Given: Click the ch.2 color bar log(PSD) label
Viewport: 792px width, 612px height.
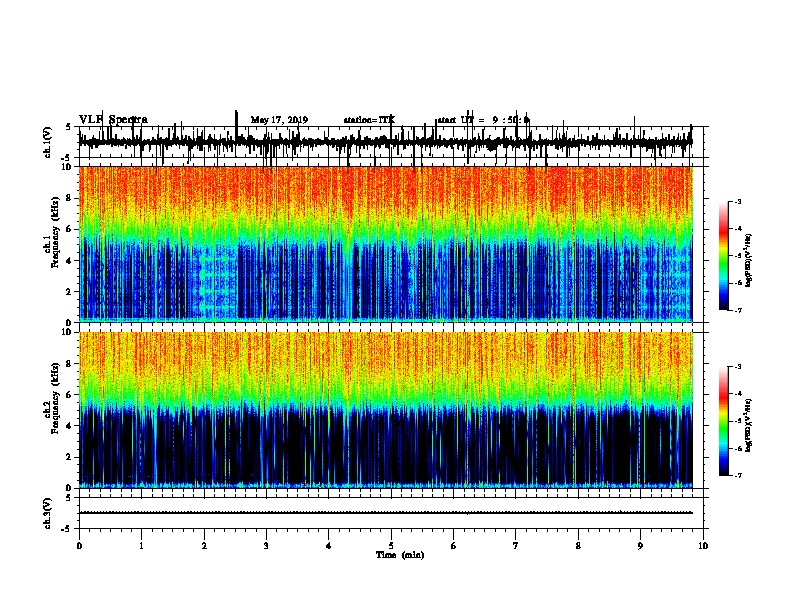Looking at the screenshot, I should (x=749, y=426).
